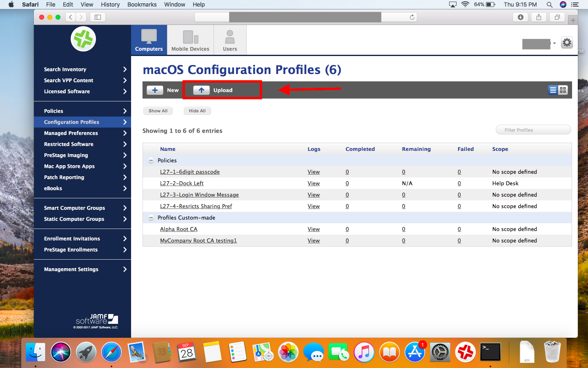This screenshot has height=368, width=588.
Task: Reload page in Safari address bar
Action: coord(412,17)
